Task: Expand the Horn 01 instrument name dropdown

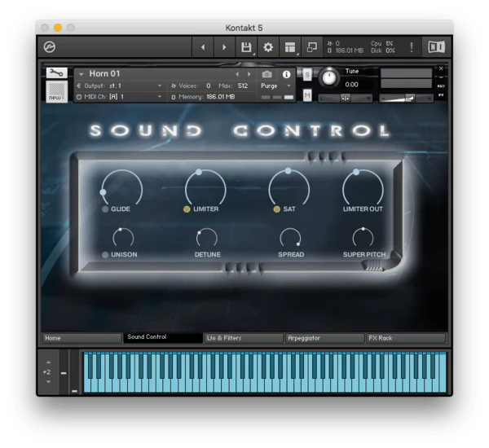Action: [81, 74]
